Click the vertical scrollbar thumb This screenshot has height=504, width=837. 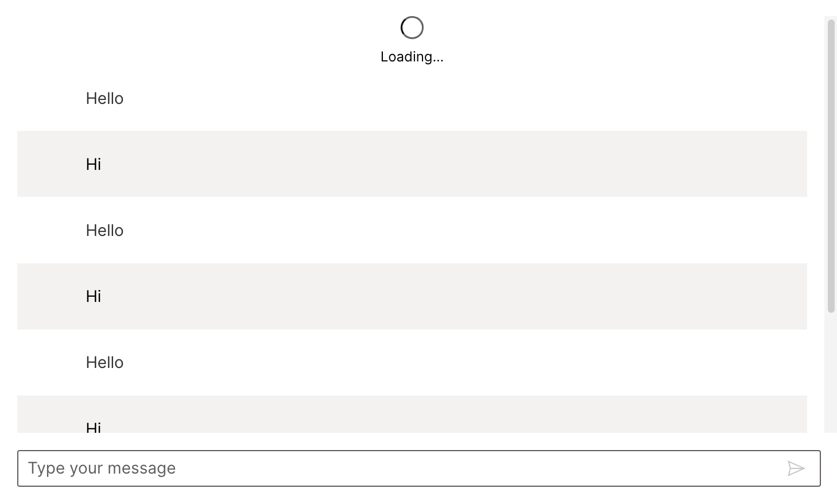831,166
